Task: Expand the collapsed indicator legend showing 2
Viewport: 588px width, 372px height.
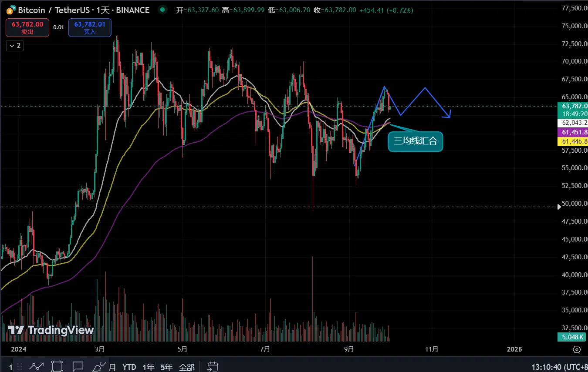Action: pyautogui.click(x=15, y=45)
